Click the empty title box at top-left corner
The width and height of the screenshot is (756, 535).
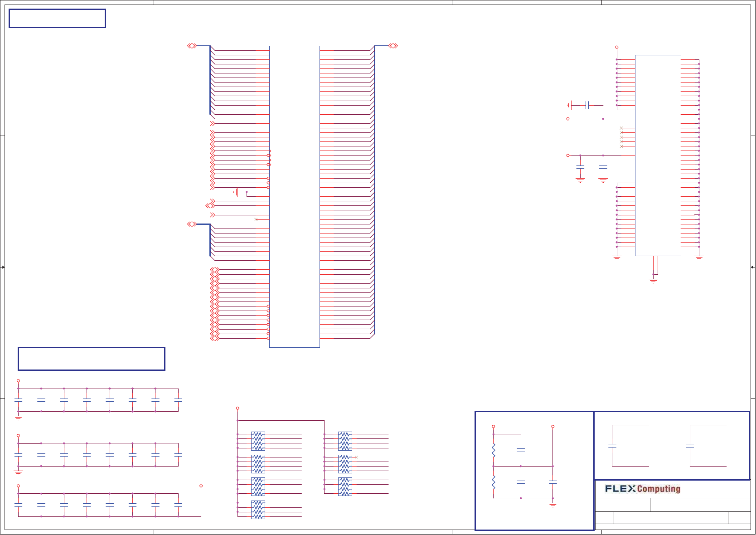(57, 19)
